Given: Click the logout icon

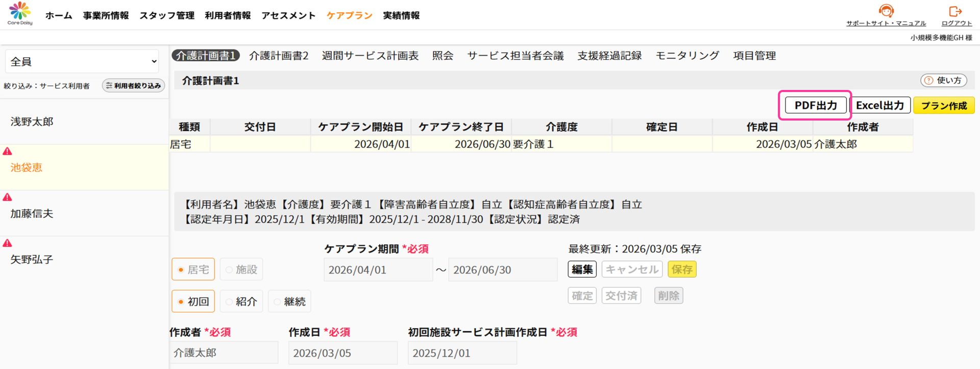Looking at the screenshot, I should tap(955, 11).
